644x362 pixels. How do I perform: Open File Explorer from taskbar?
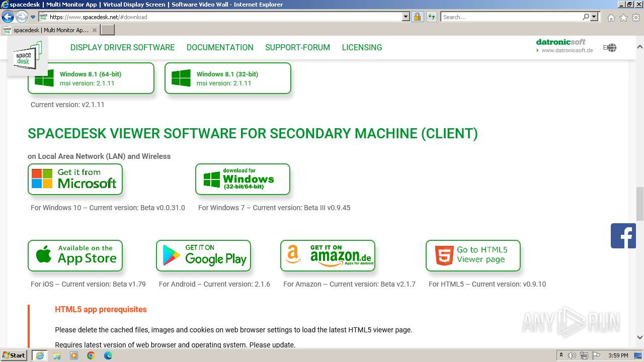57,355
